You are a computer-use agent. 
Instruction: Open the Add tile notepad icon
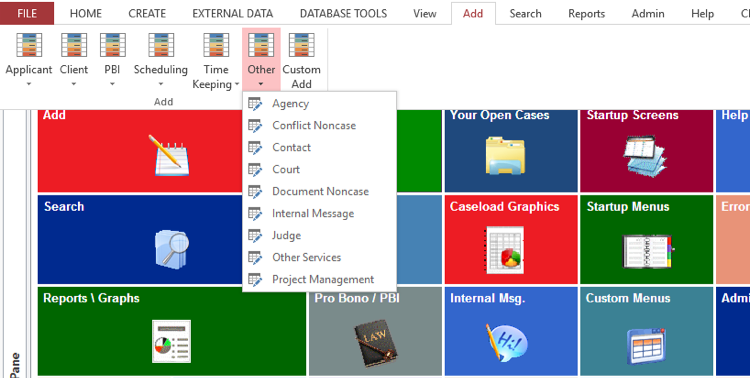point(168,156)
